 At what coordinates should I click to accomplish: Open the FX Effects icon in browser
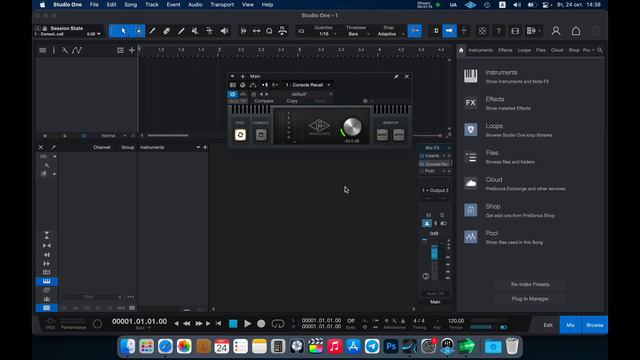(470, 103)
